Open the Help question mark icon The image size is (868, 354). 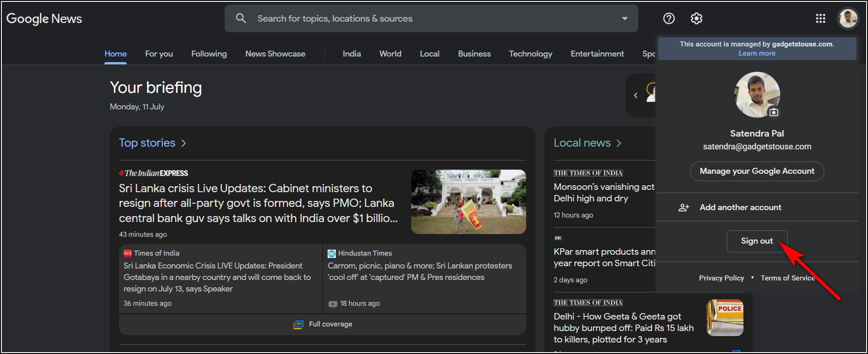pyautogui.click(x=669, y=18)
